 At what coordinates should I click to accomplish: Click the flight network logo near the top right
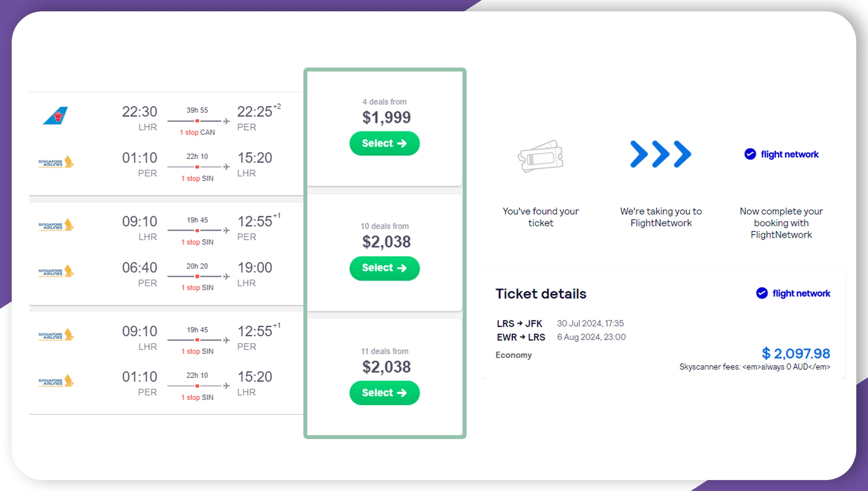781,154
